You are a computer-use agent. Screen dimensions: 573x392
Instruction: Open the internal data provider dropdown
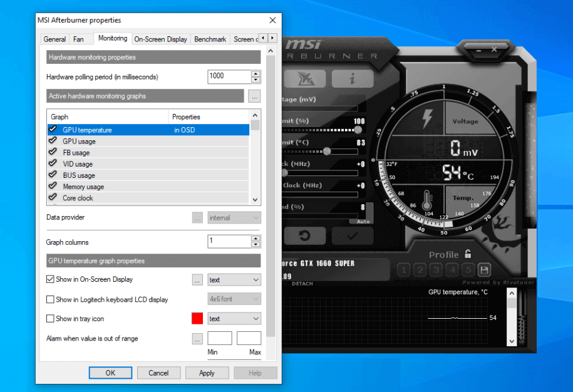click(234, 218)
